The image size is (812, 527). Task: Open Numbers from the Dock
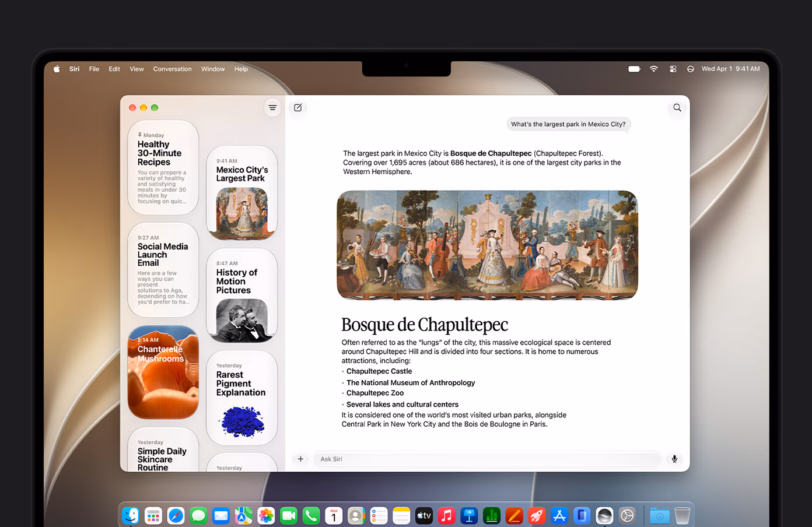click(x=492, y=515)
